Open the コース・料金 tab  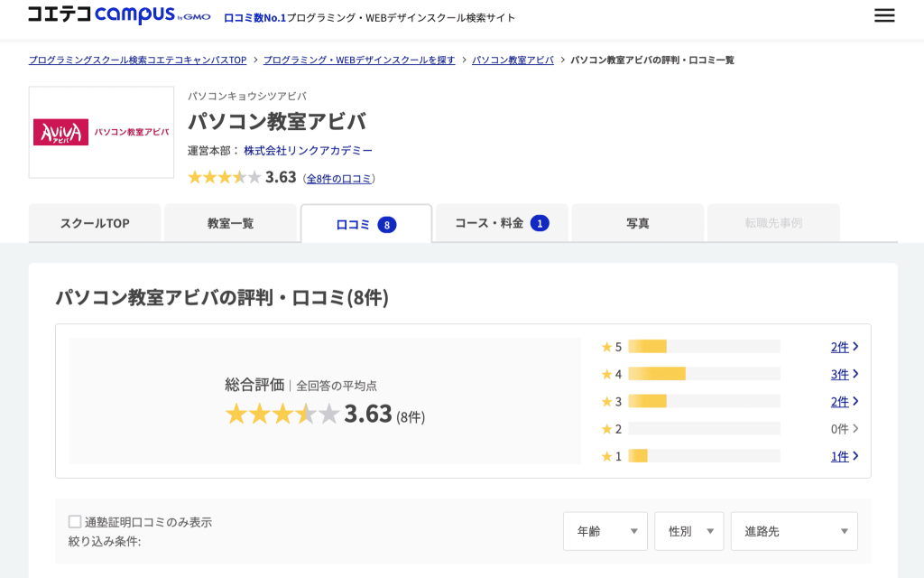[x=502, y=223]
